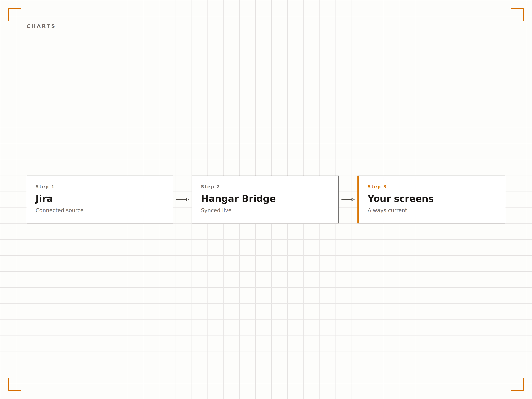This screenshot has width=532, height=399.
Task: Click the top-right orange corner bracket
Action: pyautogui.click(x=517, y=15)
